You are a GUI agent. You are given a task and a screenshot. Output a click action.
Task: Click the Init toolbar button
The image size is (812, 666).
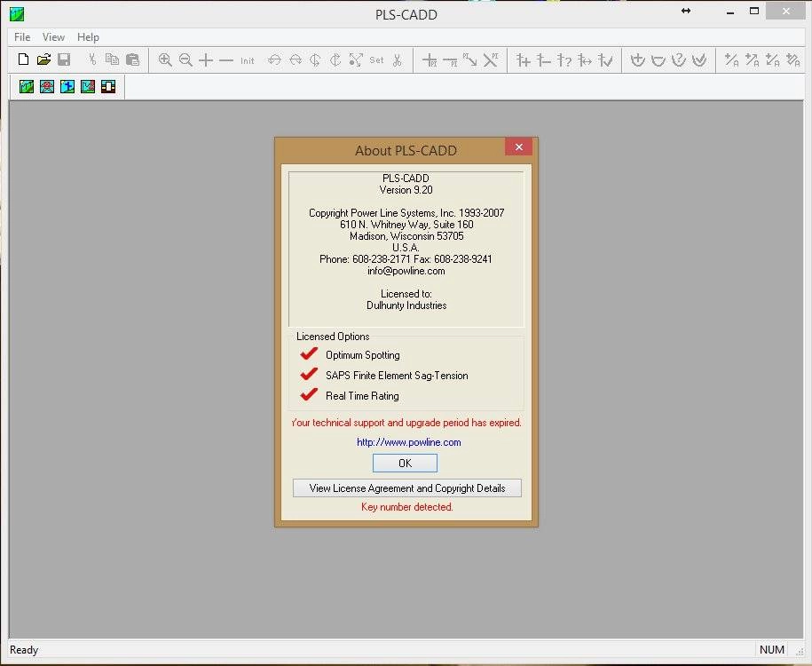(248, 60)
